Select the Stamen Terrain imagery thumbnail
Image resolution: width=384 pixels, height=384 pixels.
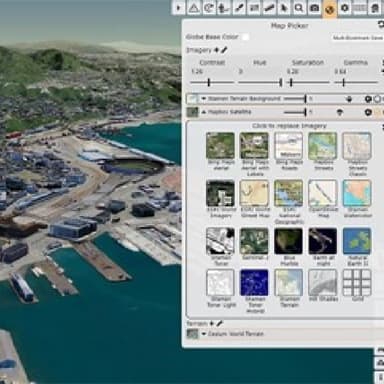289,283
